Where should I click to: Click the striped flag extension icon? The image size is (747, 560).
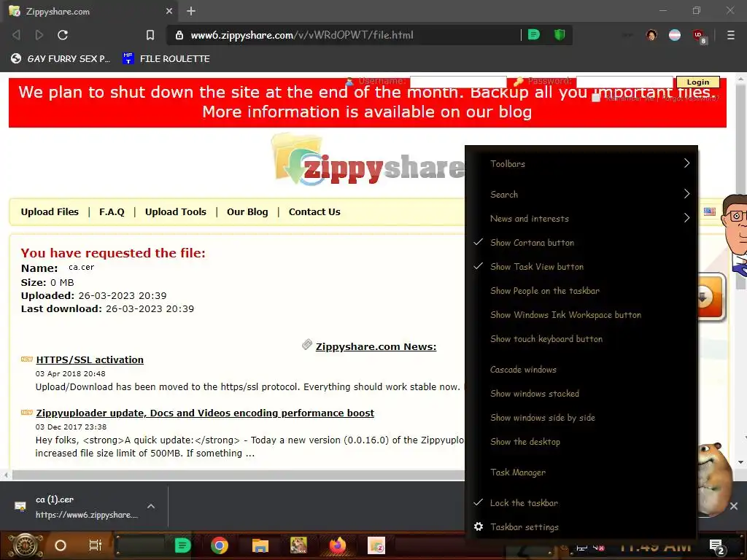[675, 35]
